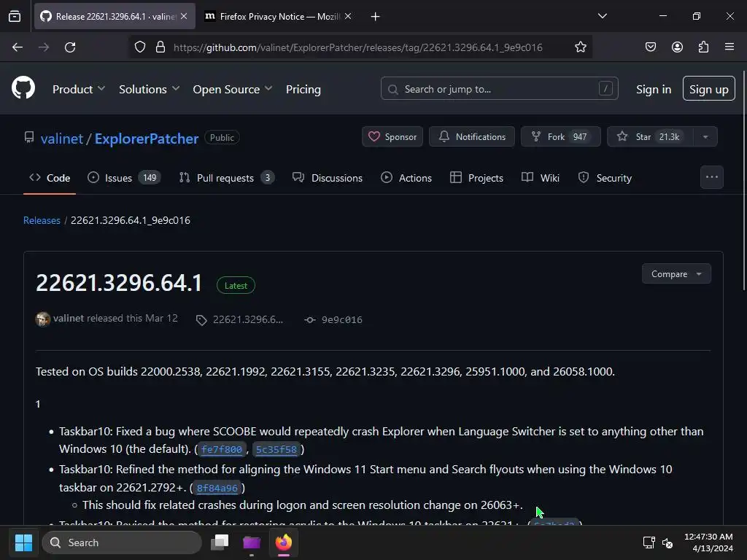This screenshot has height=560, width=747.
Task: Reload the current page
Action: point(70,47)
